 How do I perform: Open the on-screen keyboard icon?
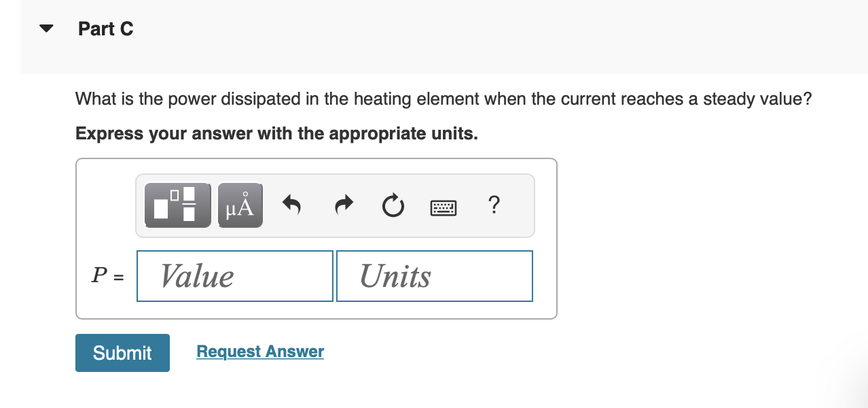tap(443, 207)
